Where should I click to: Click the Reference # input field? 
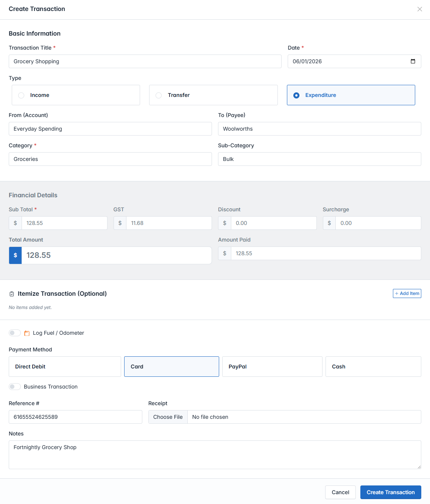point(75,417)
